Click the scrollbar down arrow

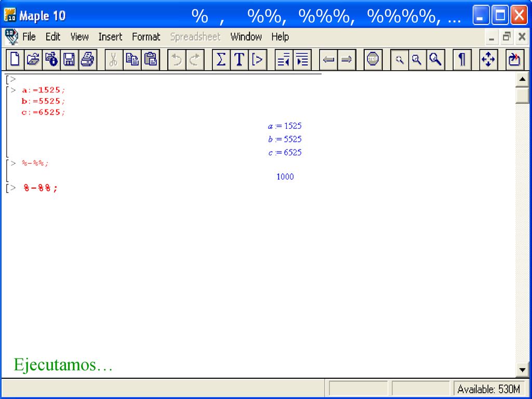click(522, 369)
